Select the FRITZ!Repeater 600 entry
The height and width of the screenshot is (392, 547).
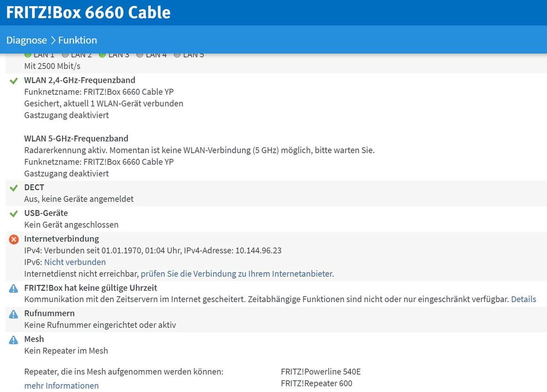click(x=316, y=383)
